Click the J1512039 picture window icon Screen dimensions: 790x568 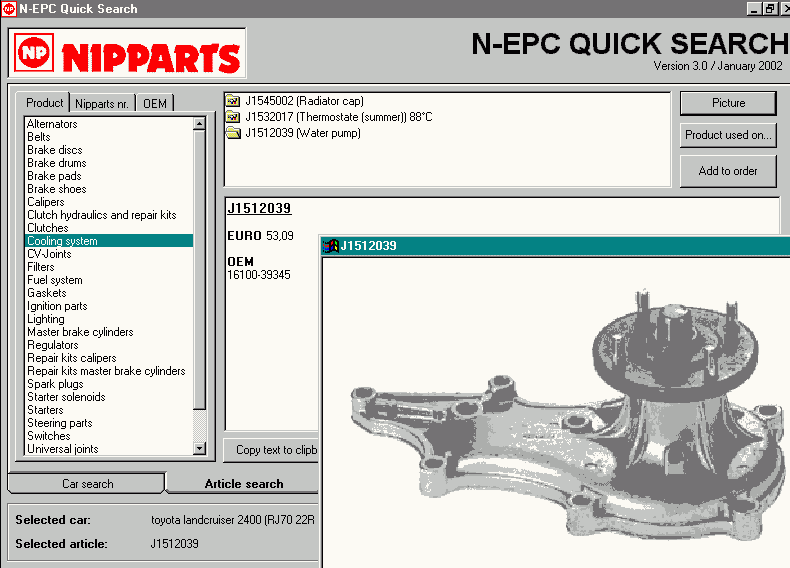(x=331, y=246)
